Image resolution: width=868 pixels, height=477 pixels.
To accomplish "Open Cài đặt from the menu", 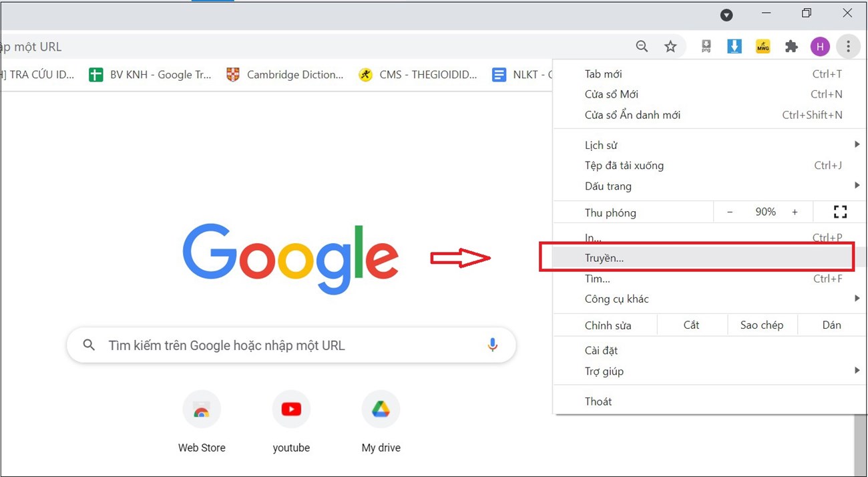I will (x=710, y=350).
